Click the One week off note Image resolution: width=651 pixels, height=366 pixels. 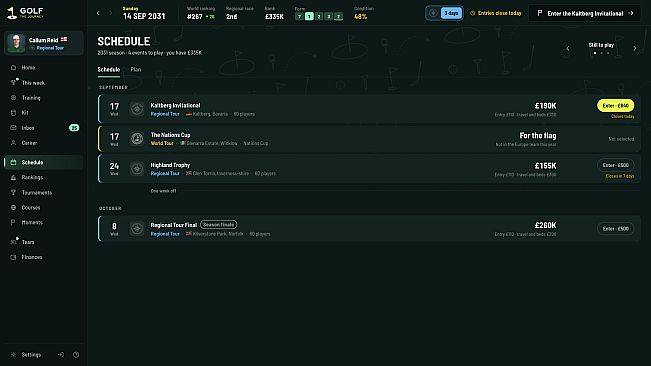163,191
